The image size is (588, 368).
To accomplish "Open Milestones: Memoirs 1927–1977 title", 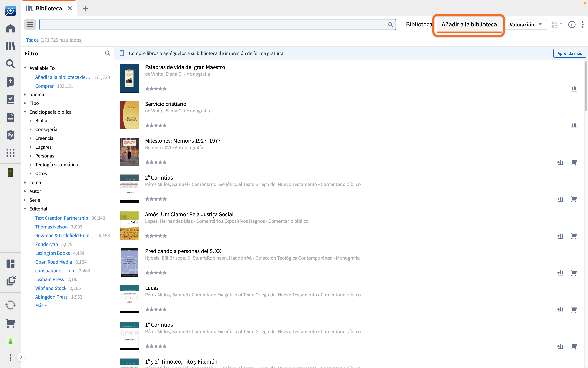I will 183,141.
